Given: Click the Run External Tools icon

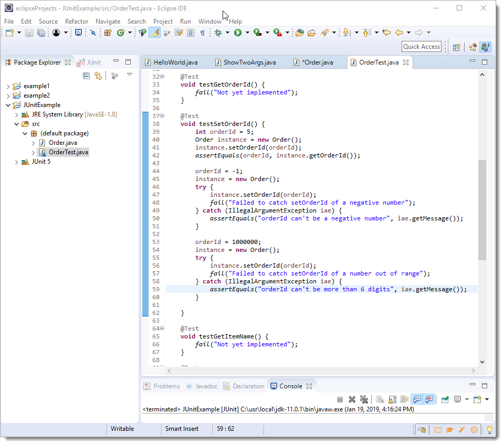Looking at the screenshot, I should point(278,33).
